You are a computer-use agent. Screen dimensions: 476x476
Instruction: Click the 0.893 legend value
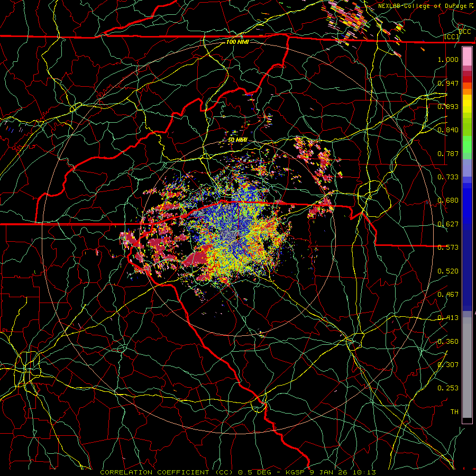coord(448,106)
